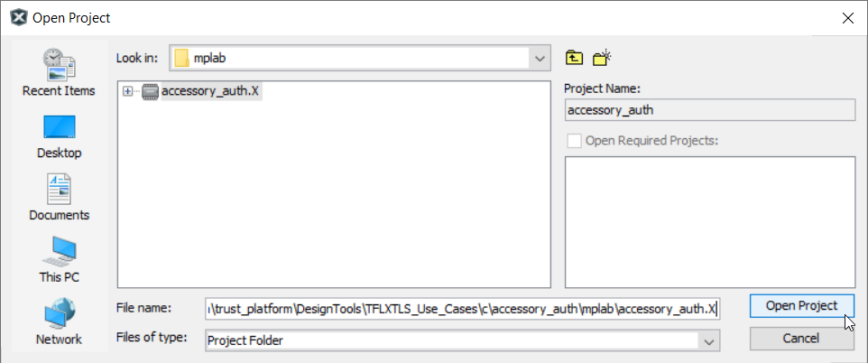The height and width of the screenshot is (363, 868).
Task: Go up one folder level
Action: click(x=574, y=58)
